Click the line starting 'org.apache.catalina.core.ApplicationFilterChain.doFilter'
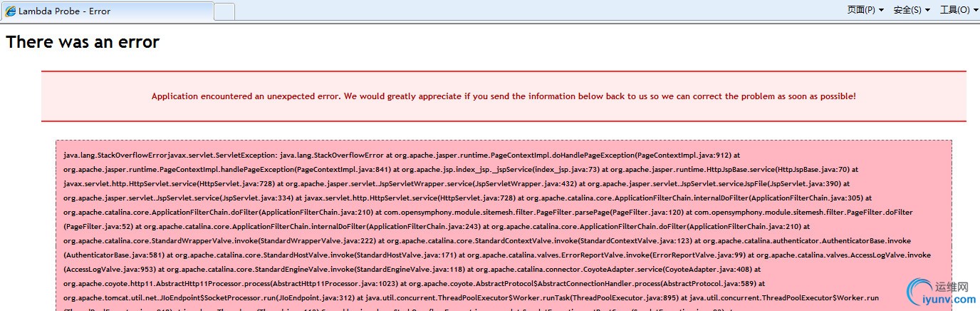Viewport: 980px width, 311px height. pyautogui.click(x=488, y=213)
